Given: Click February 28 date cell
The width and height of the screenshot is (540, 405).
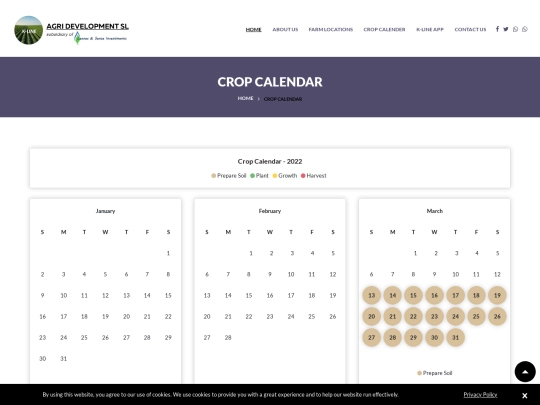Looking at the screenshot, I should [x=228, y=338].
